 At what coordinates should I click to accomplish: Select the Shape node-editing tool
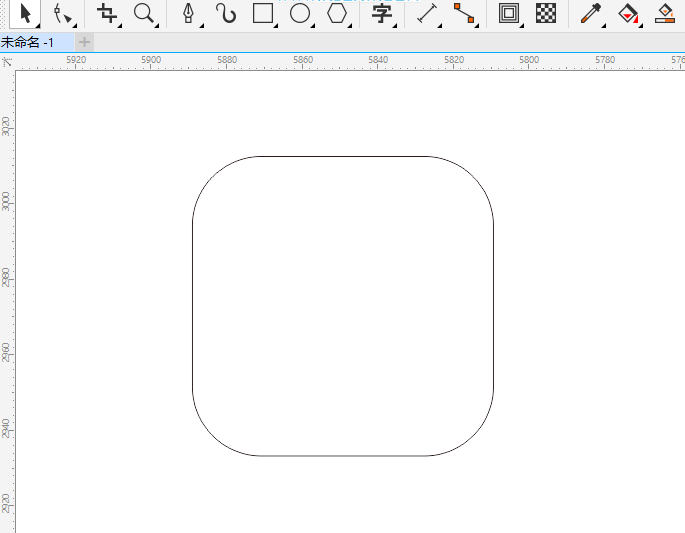point(63,13)
